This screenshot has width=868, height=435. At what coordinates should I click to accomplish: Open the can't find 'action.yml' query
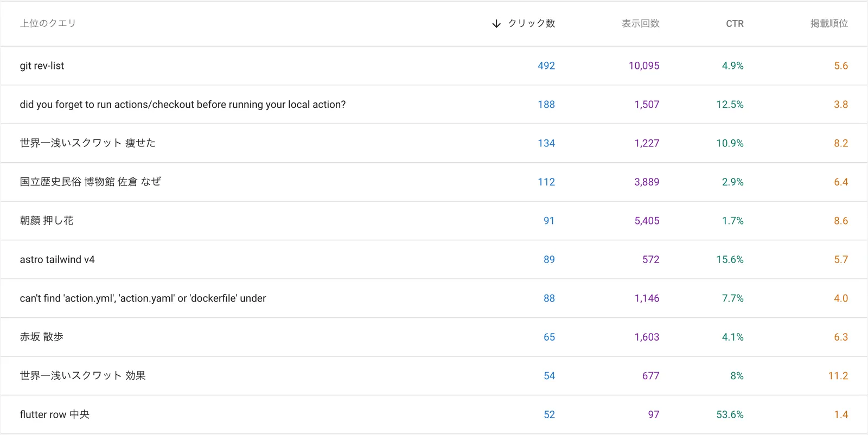click(x=143, y=298)
